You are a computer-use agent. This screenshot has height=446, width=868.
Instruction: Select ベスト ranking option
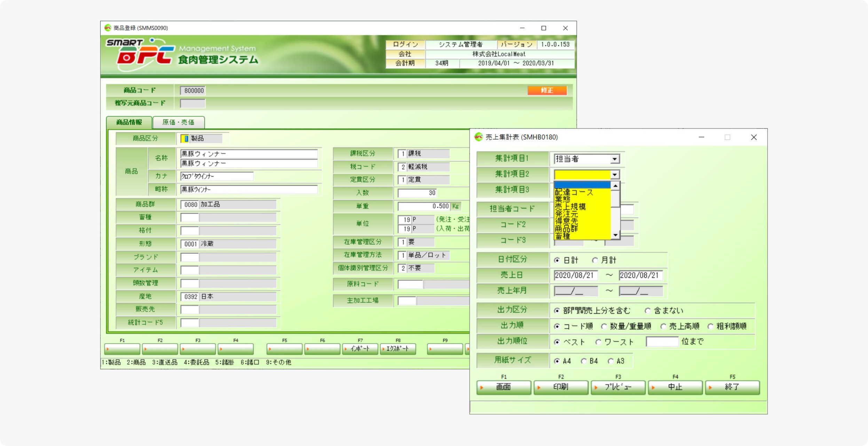pyautogui.click(x=557, y=342)
